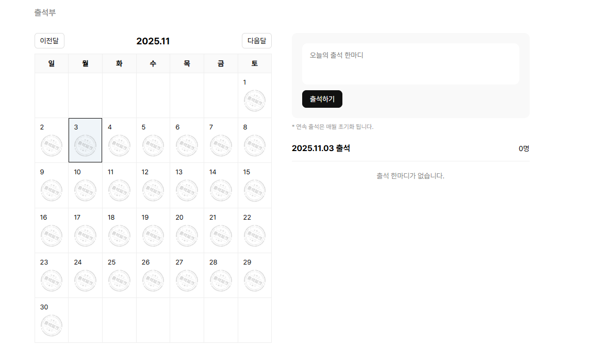Select the stamp on November 30
The image size is (609, 364).
(x=51, y=325)
